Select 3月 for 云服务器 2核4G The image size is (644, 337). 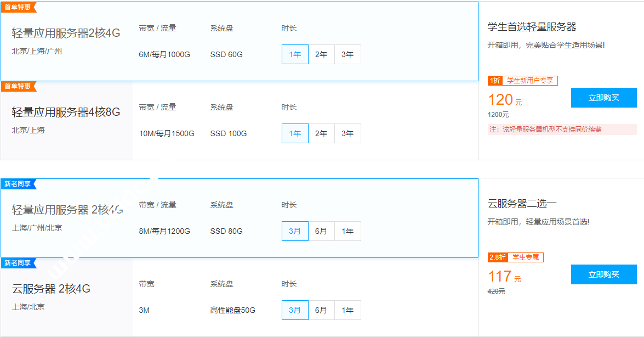pyautogui.click(x=295, y=310)
